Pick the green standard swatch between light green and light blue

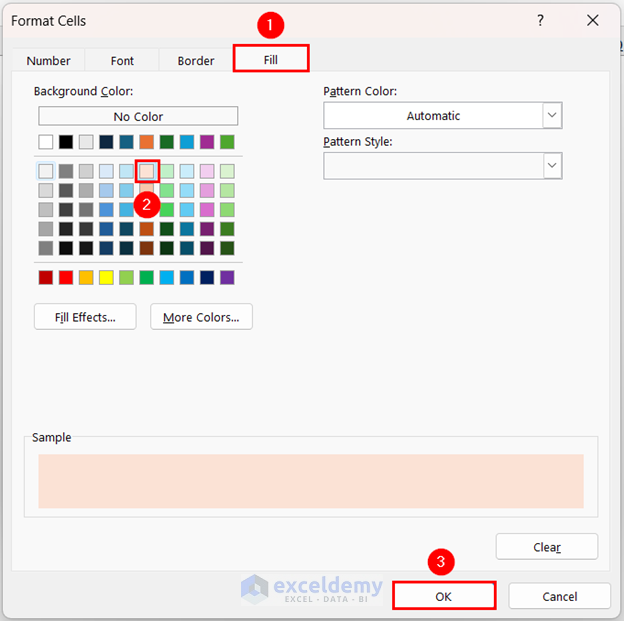(x=146, y=277)
